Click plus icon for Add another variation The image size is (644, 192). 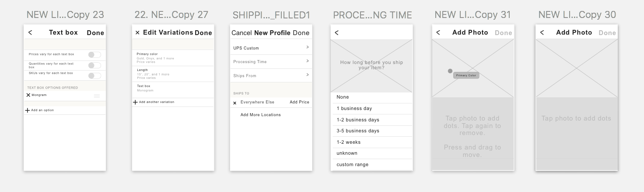136,102
